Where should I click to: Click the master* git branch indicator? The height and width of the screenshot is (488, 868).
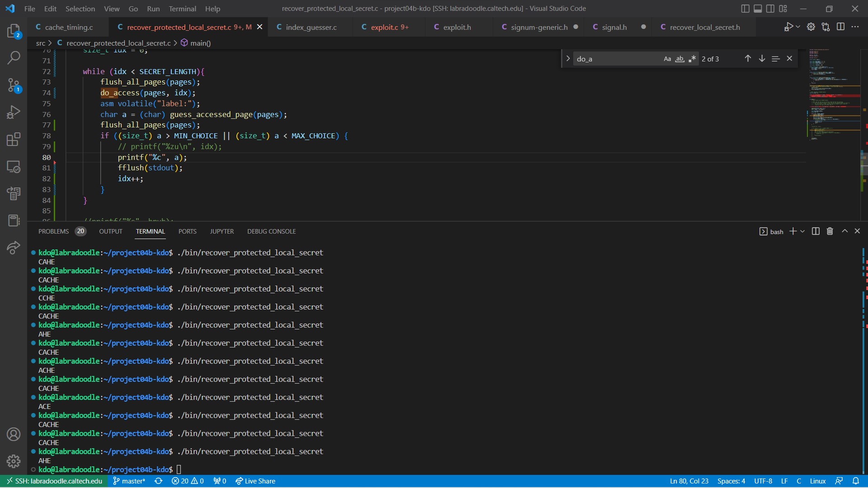click(129, 481)
